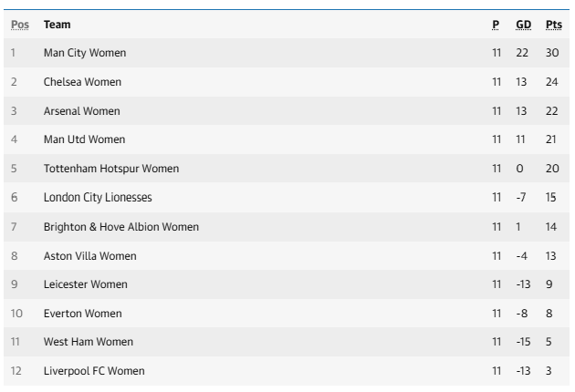
Task: Select Liverpool FC Women team
Action: 94,371
